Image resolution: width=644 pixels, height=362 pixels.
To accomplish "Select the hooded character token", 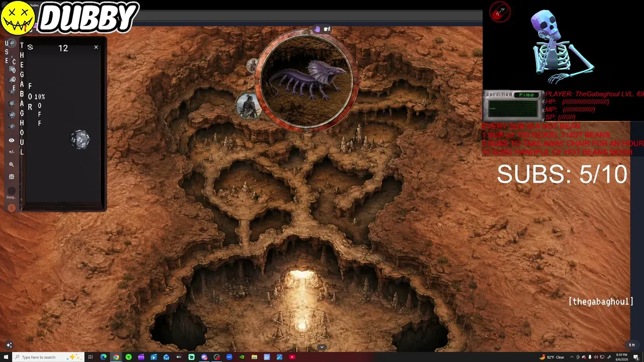I will (x=248, y=106).
